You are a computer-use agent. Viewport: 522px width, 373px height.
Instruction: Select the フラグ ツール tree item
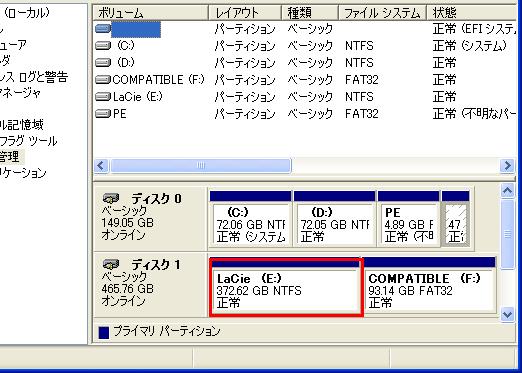29,141
